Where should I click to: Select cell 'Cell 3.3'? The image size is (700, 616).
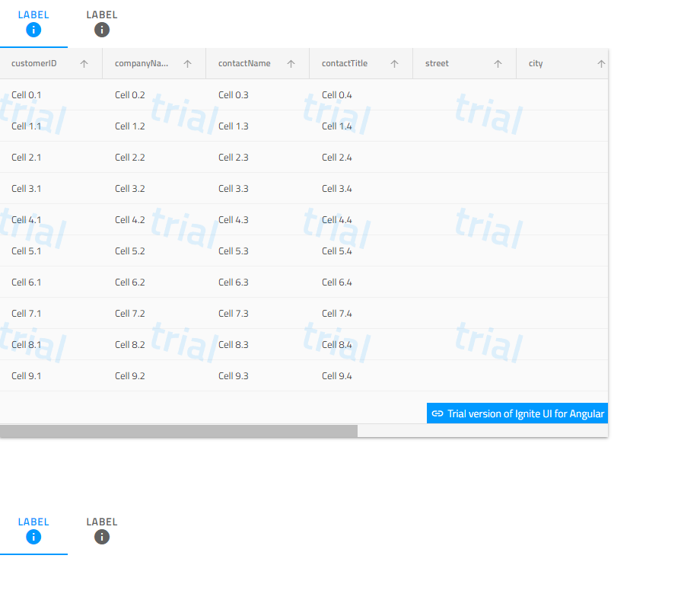pyautogui.click(x=258, y=189)
